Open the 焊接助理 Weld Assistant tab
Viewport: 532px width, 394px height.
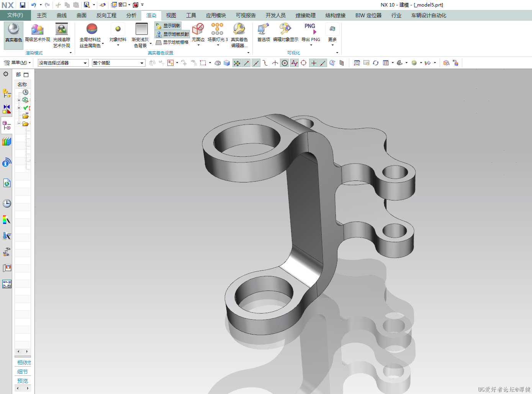click(306, 15)
